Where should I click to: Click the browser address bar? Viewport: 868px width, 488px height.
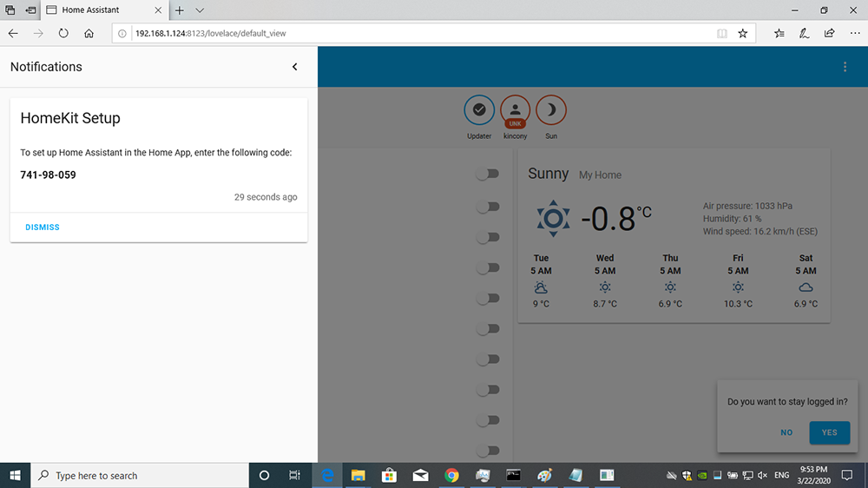[417, 34]
